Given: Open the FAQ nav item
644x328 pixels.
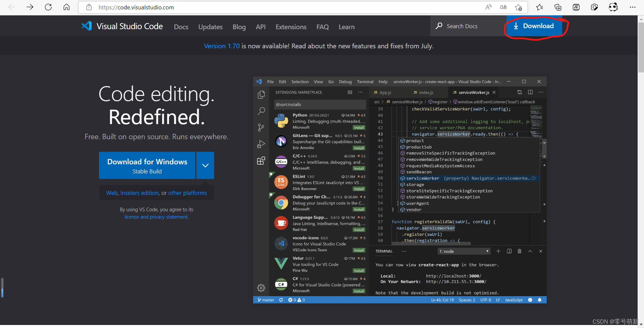Looking at the screenshot, I should click(x=323, y=27).
